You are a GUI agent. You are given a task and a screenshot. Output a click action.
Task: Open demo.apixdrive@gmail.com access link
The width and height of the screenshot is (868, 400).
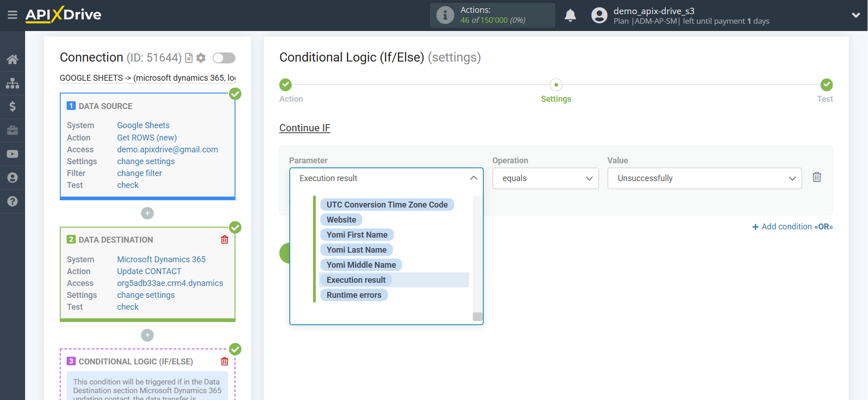167,150
